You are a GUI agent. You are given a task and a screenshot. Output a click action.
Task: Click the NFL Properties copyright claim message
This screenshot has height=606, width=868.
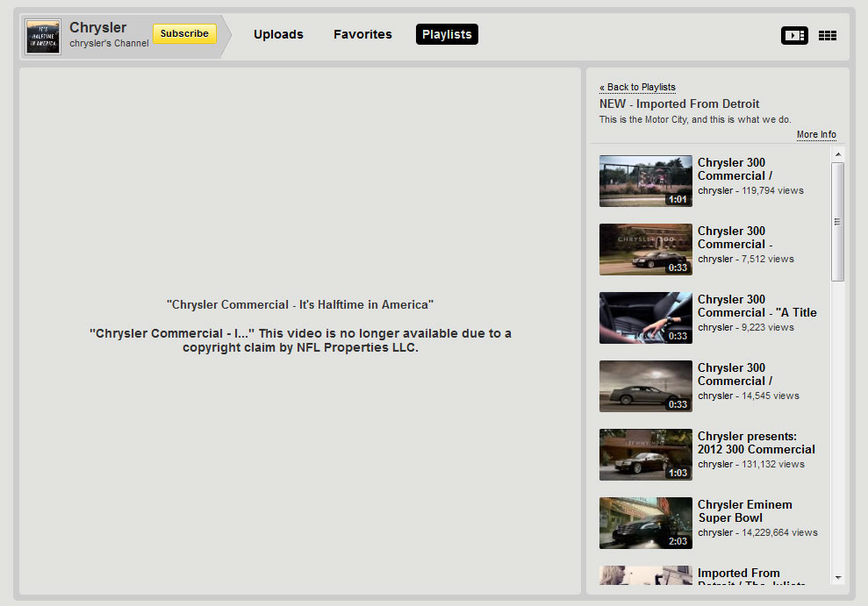[300, 340]
